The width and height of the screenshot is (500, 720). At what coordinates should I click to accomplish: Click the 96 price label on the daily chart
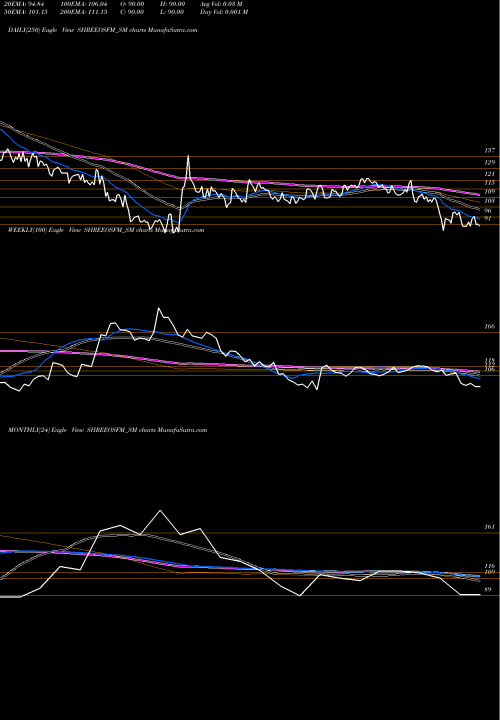[488, 210]
